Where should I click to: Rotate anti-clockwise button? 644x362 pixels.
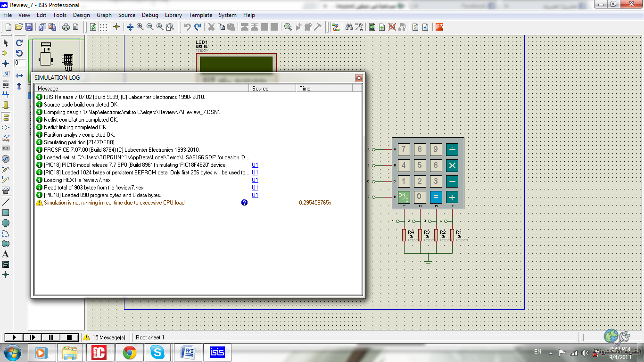tap(19, 53)
